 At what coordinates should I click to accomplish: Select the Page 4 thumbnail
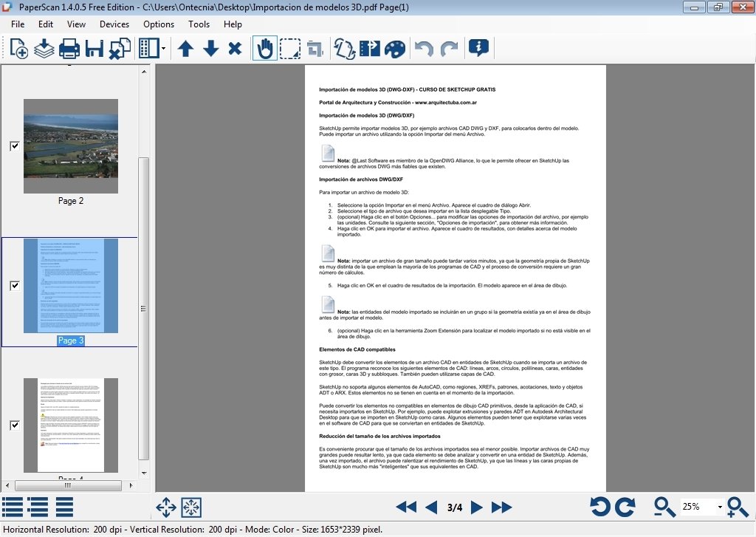[71, 425]
